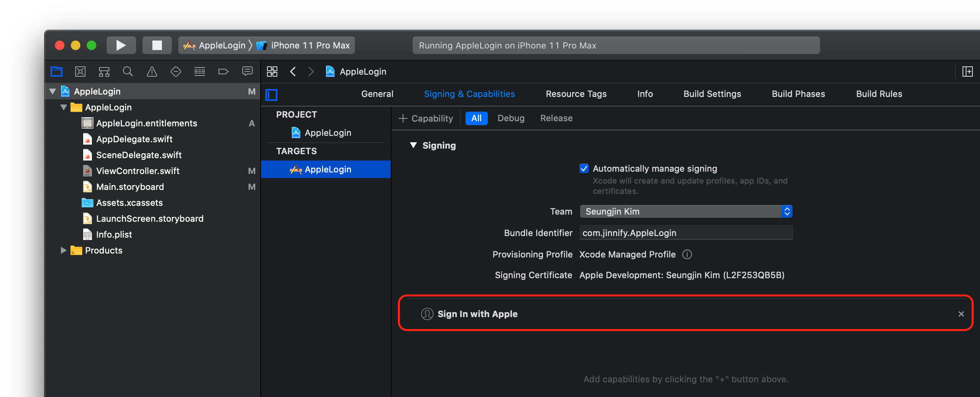This screenshot has height=397, width=980.
Task: Open the Build Settings tab
Action: [x=712, y=94]
